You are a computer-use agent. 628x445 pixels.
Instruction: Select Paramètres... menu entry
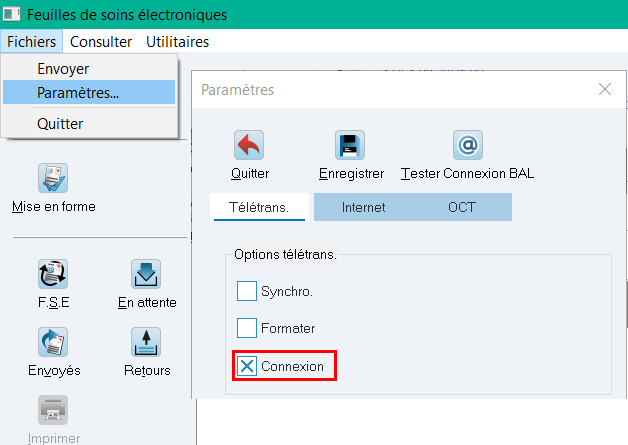(x=89, y=93)
